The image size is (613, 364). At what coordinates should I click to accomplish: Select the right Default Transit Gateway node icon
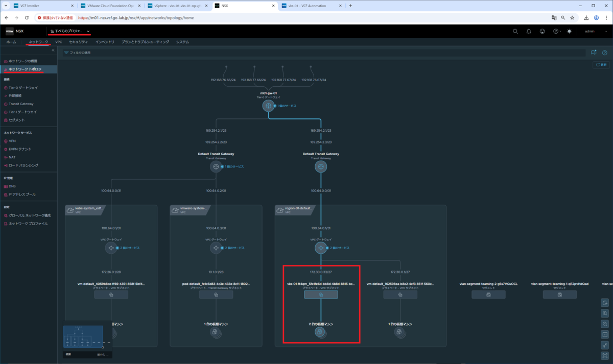321,166
